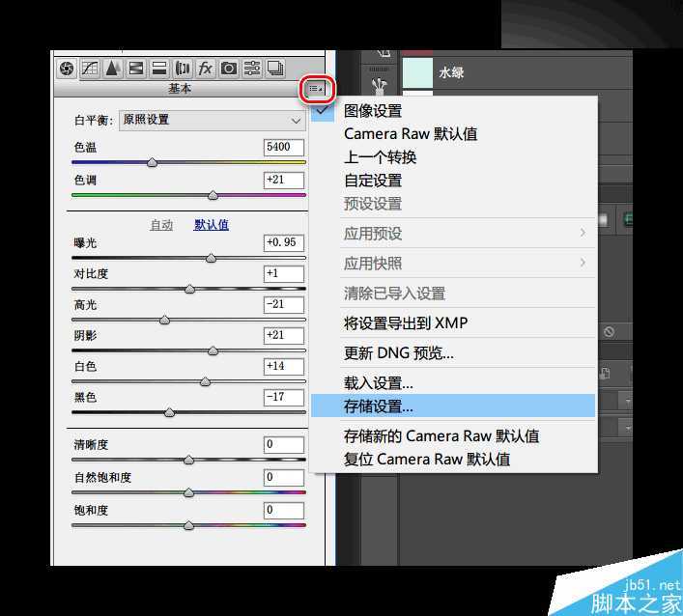Choose Reset Camera Raw Defaults
The height and width of the screenshot is (616, 683).
pyautogui.click(x=453, y=460)
